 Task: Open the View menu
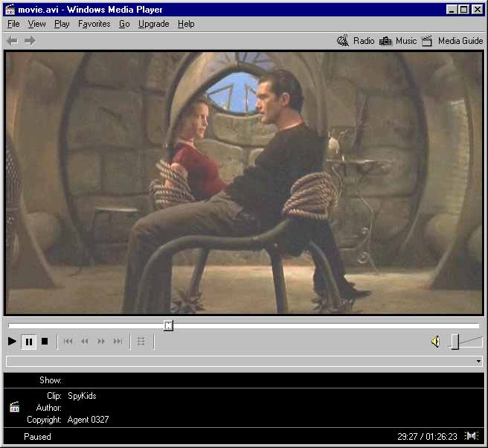36,24
